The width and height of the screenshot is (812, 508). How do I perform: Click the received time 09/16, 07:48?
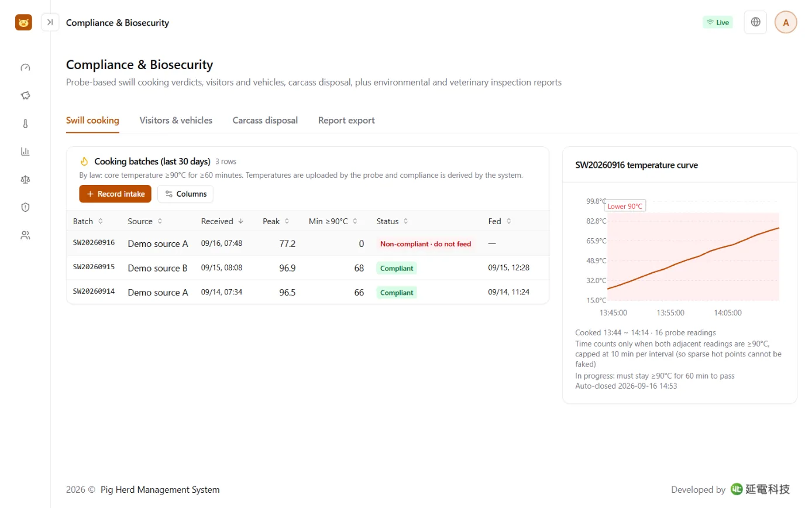tap(222, 243)
